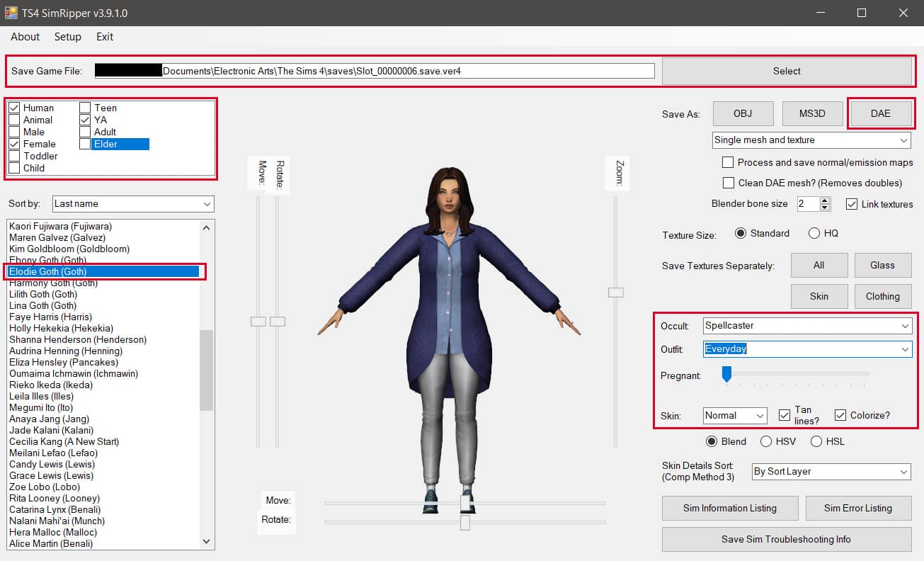
Task: Click the sim list scroll down arrow
Action: (x=207, y=541)
